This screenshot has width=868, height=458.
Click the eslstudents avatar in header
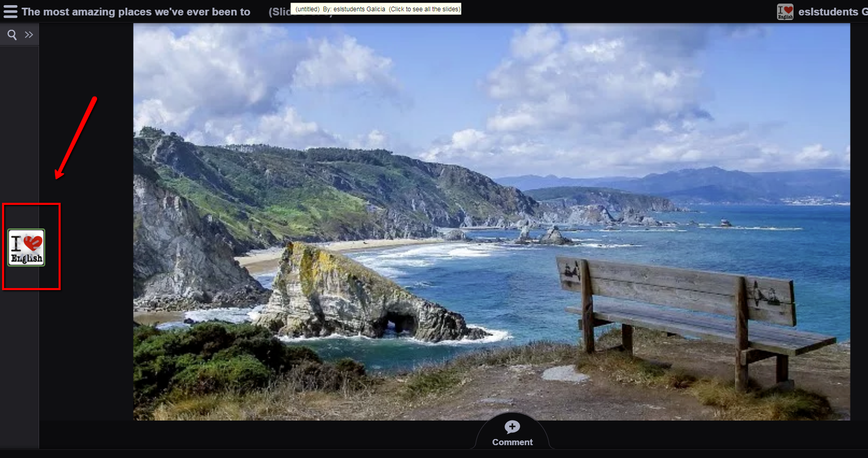click(785, 11)
